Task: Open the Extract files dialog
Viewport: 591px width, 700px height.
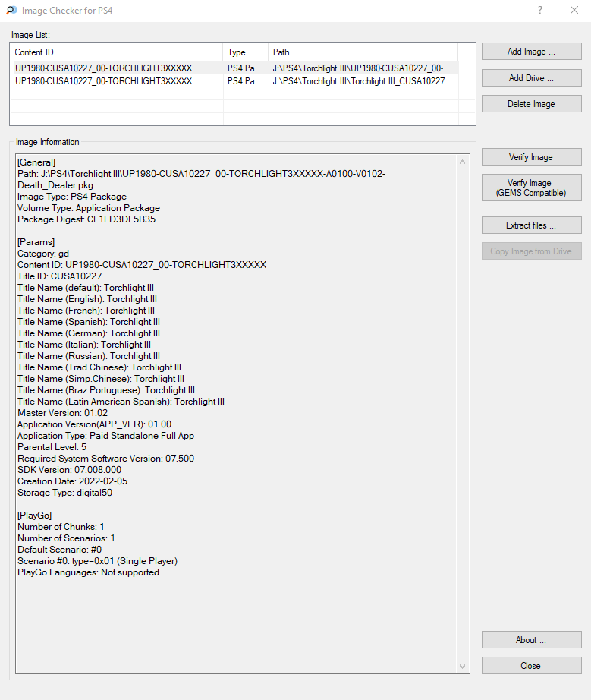Action: tap(531, 225)
